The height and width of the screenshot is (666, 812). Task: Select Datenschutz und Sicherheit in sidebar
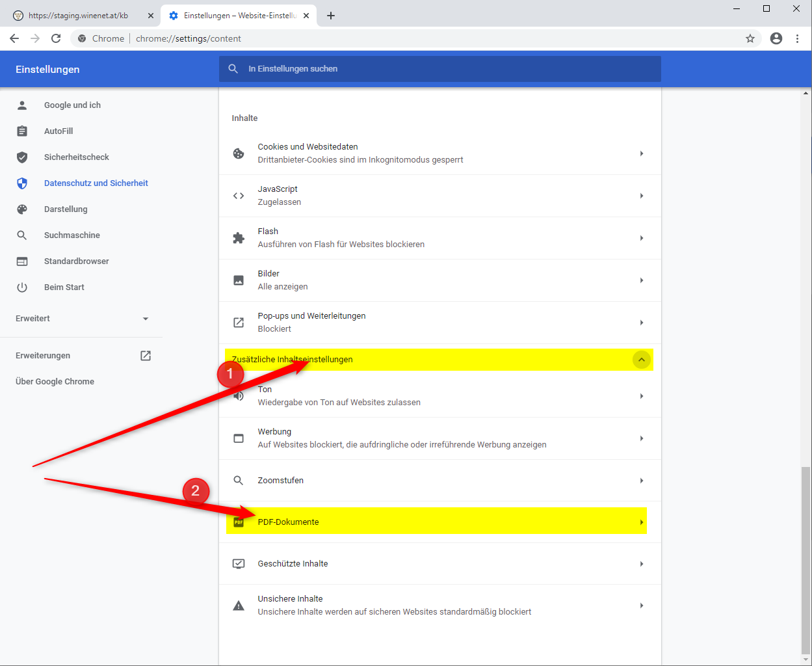coord(96,183)
